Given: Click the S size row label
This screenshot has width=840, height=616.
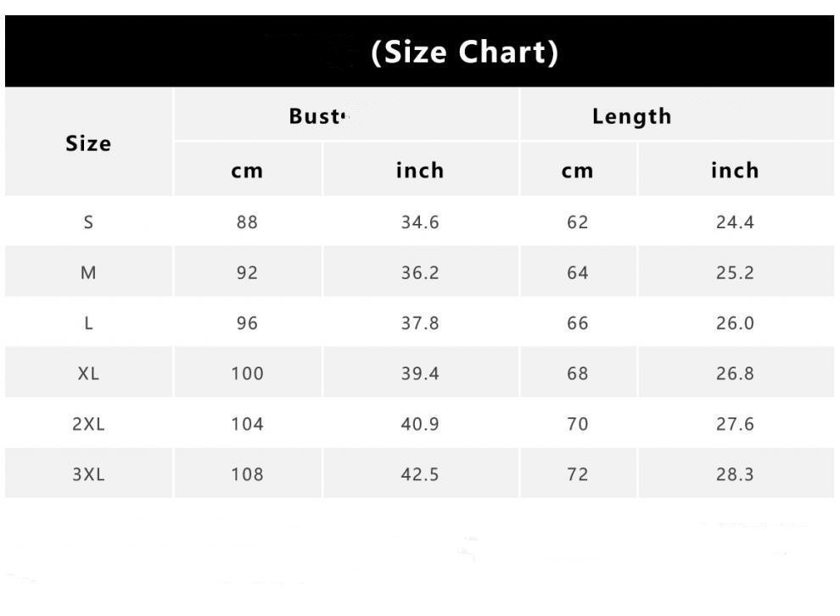Looking at the screenshot, I should (88, 222).
